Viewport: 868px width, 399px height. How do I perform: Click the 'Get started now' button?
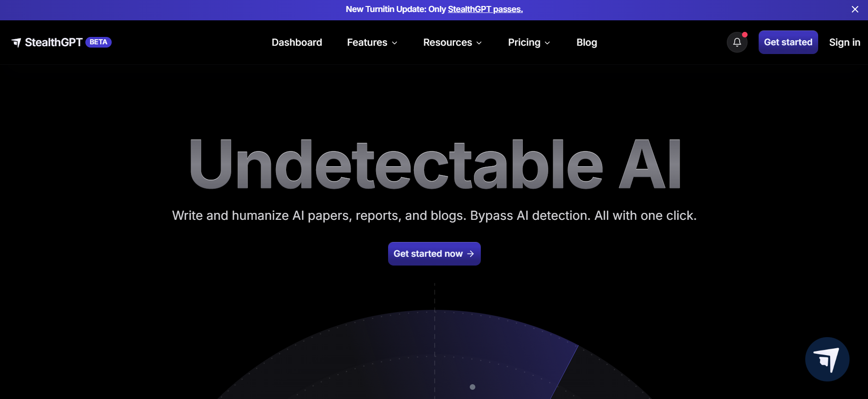(434, 254)
